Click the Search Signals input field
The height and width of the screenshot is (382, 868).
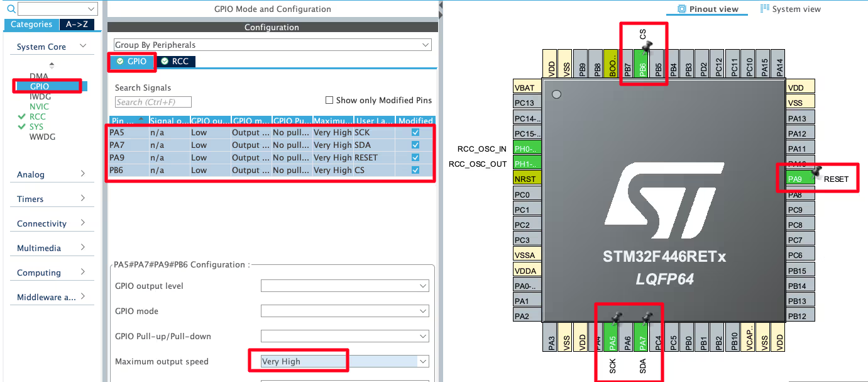[152, 101]
